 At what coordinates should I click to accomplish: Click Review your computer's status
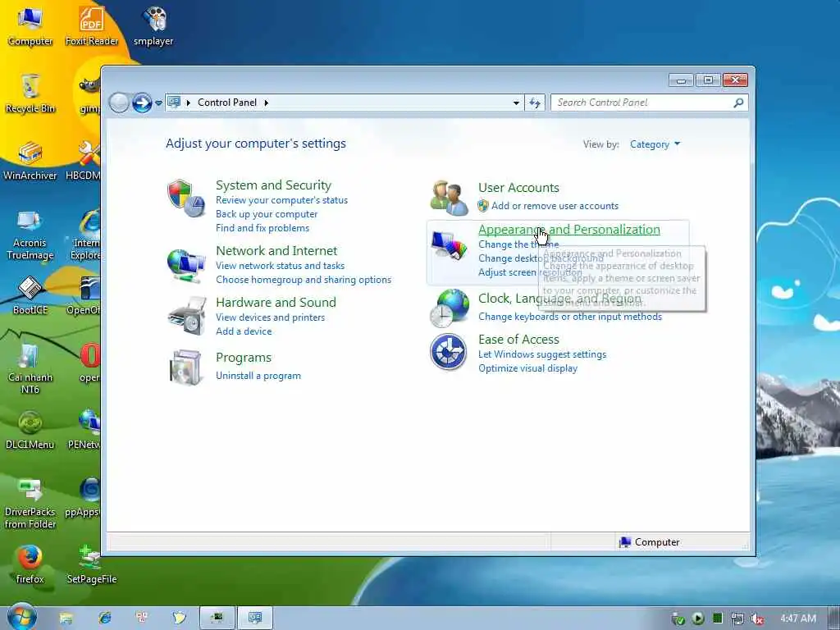coord(282,200)
